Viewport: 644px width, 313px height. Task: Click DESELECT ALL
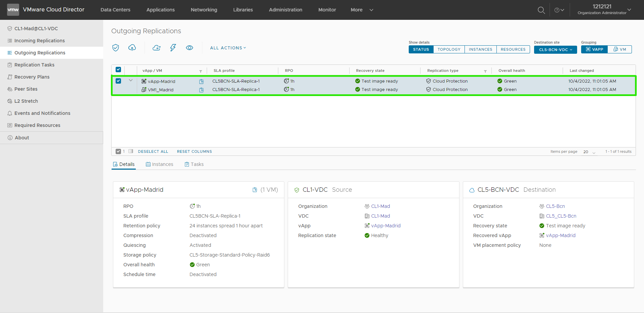[x=153, y=151]
